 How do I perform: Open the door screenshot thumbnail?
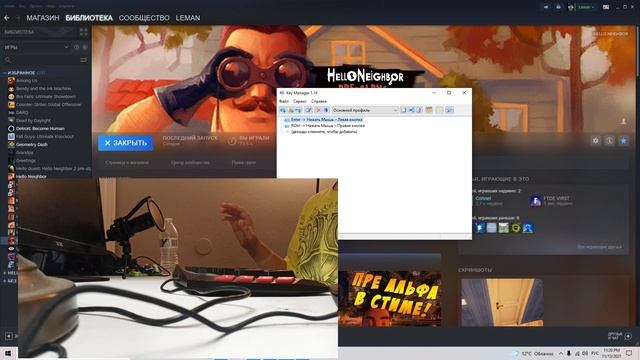(502, 302)
